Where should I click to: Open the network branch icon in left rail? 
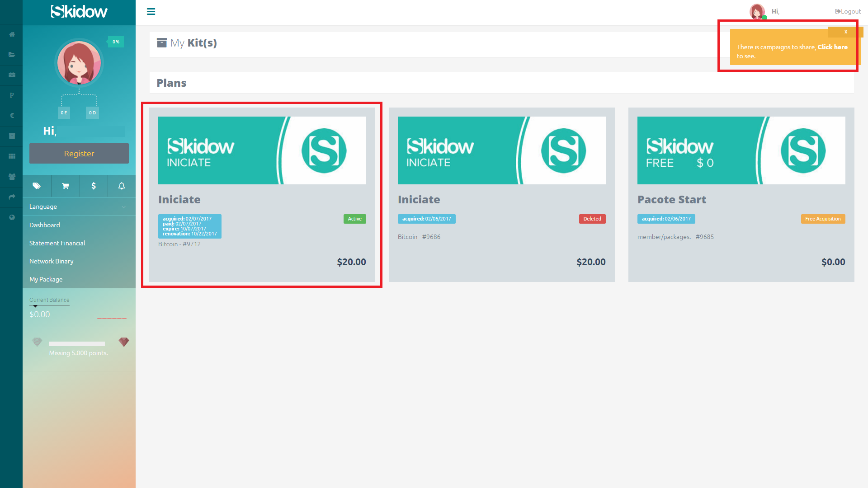(12, 95)
